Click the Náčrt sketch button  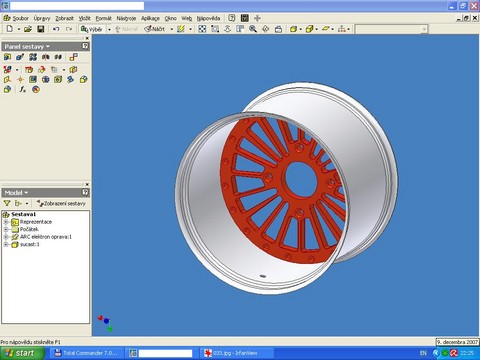point(155,29)
